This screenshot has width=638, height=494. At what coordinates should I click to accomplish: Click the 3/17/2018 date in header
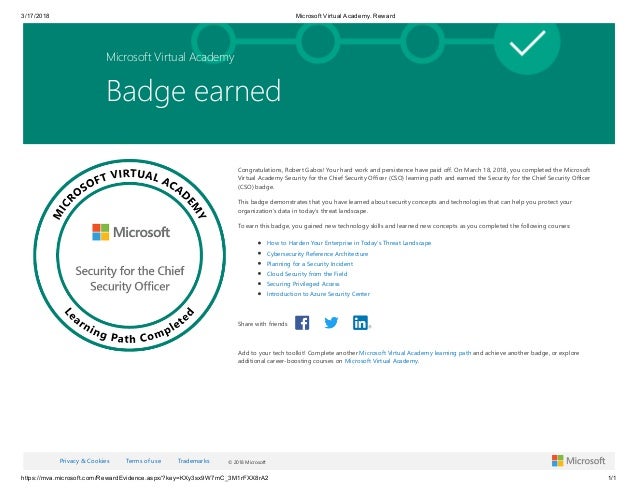click(x=35, y=16)
